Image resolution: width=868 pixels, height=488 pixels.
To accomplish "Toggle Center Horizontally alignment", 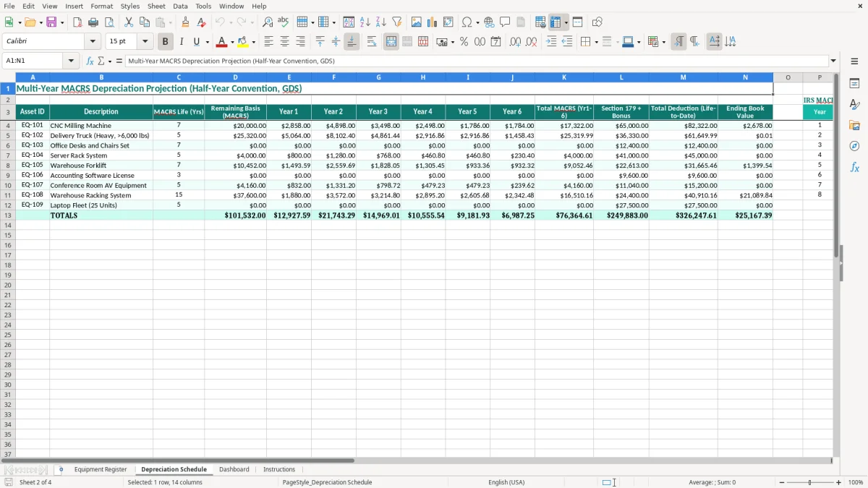I will point(284,42).
